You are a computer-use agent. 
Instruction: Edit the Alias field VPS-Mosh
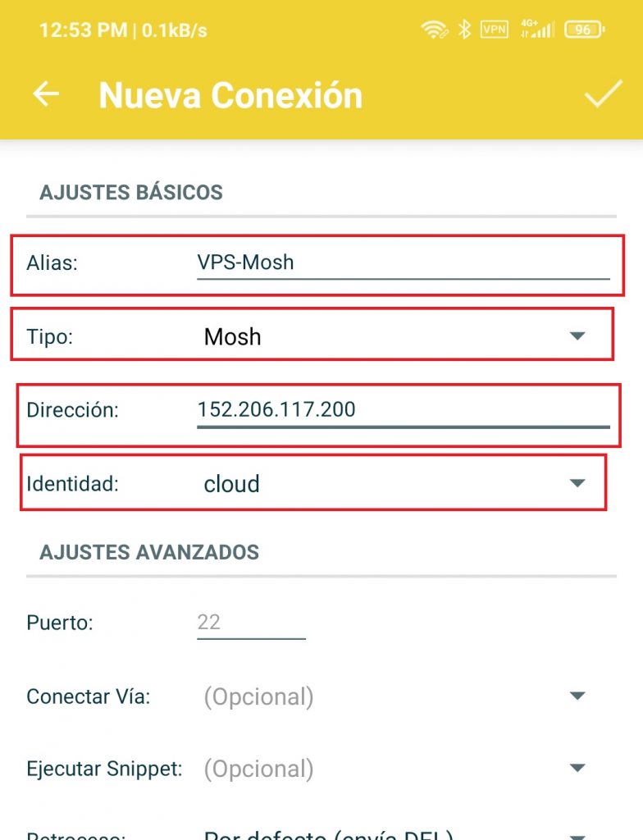click(403, 263)
